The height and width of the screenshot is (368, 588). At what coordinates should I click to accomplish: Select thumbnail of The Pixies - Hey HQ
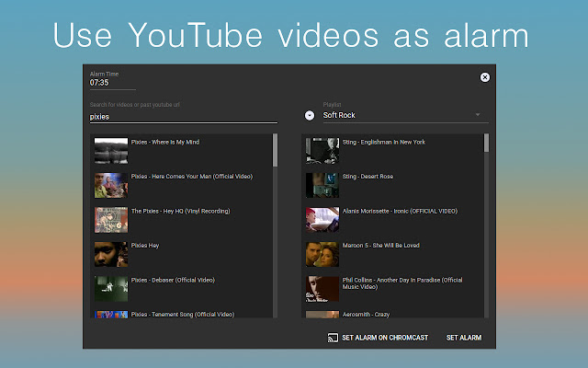coord(111,220)
